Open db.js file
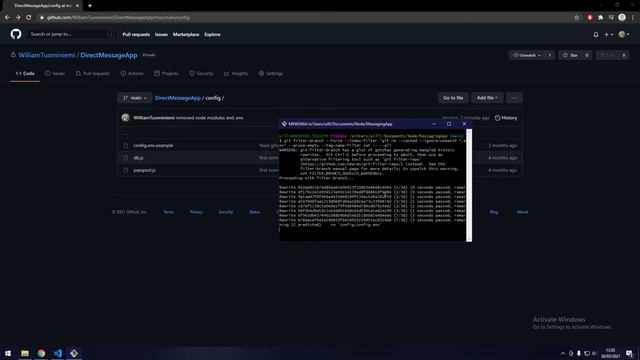This screenshot has width=640, height=360. pos(138,158)
